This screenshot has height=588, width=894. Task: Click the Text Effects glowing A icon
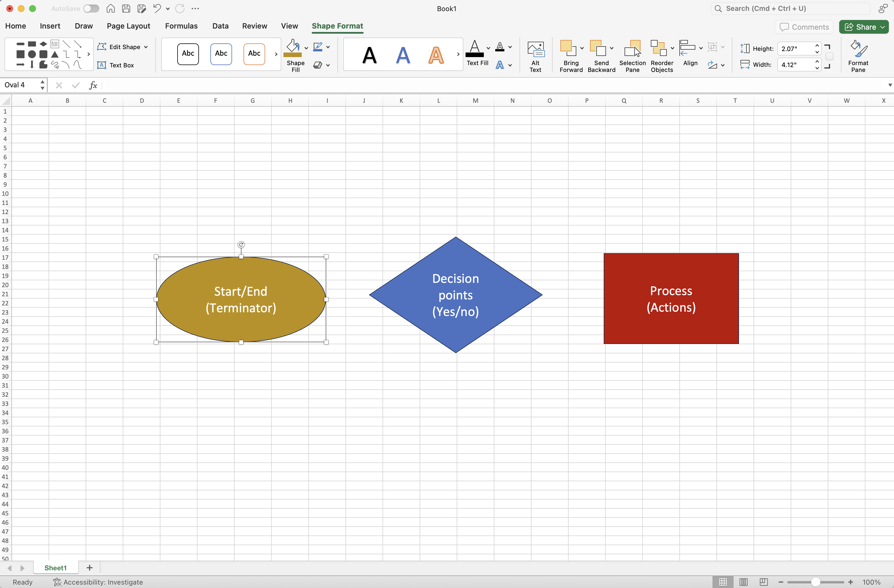pos(500,65)
